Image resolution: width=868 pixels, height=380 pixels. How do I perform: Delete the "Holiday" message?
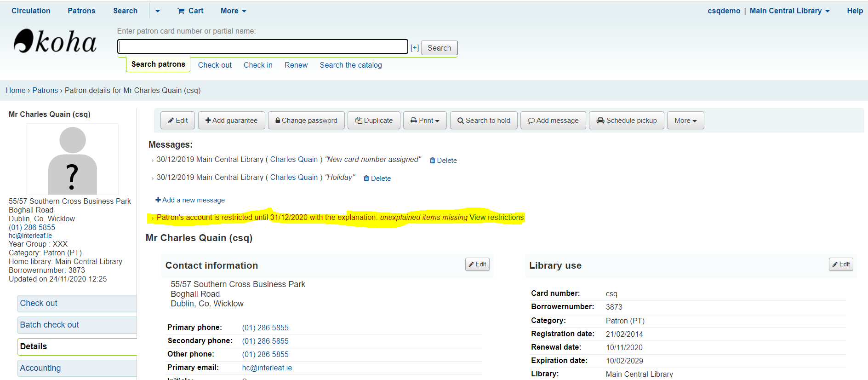(x=377, y=178)
